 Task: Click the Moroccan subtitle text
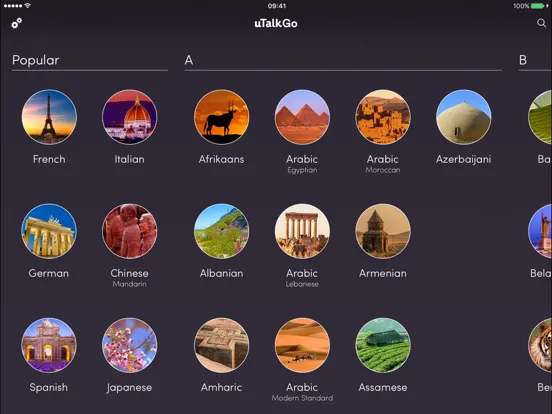pyautogui.click(x=383, y=170)
